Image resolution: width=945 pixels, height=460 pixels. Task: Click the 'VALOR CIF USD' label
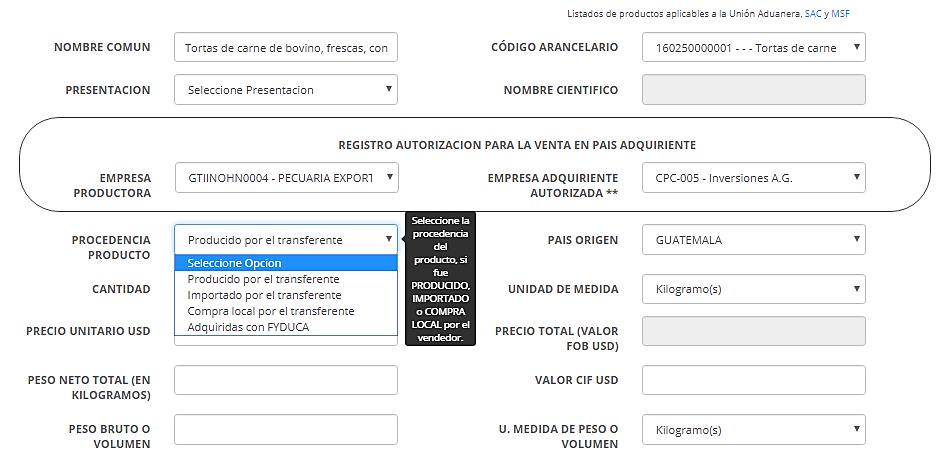576,380
